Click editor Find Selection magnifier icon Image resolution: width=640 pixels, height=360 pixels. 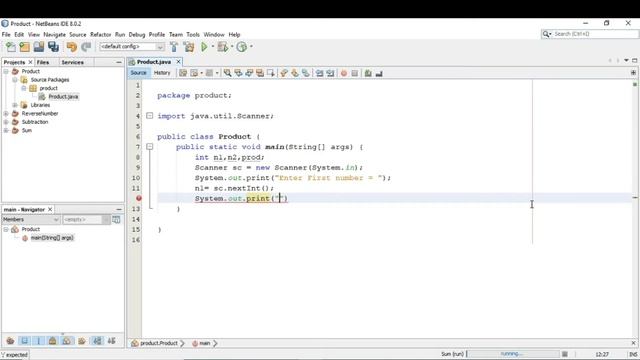[x=227, y=73]
